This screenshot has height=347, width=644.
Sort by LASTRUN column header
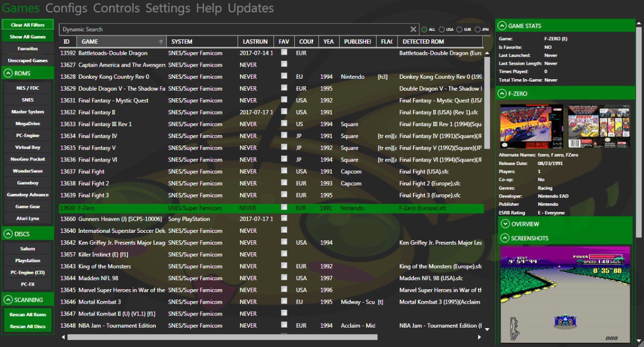[255, 42]
